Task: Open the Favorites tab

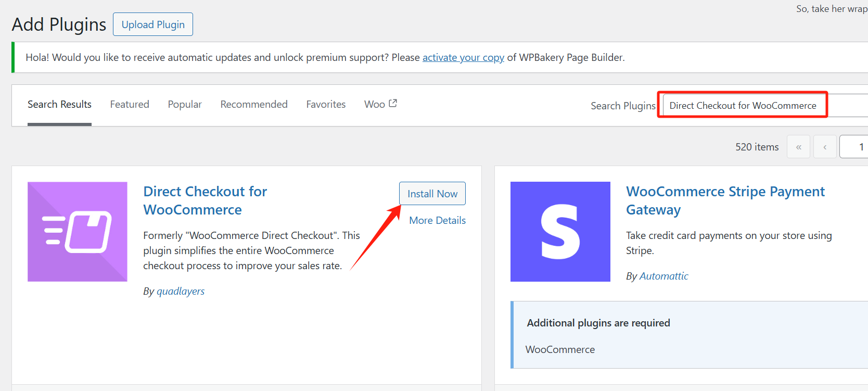Action: tap(326, 104)
